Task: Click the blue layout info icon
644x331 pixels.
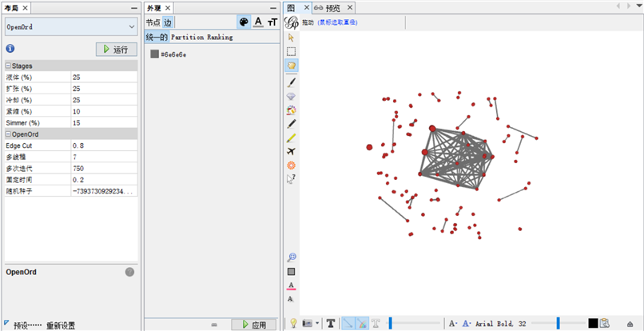Action: [x=10, y=49]
